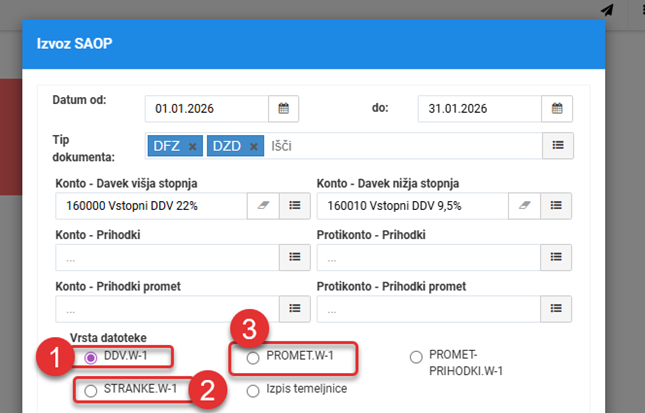Click the empty Protikonto - Prihodki promet field
The height and width of the screenshot is (413, 645).
coord(429,309)
